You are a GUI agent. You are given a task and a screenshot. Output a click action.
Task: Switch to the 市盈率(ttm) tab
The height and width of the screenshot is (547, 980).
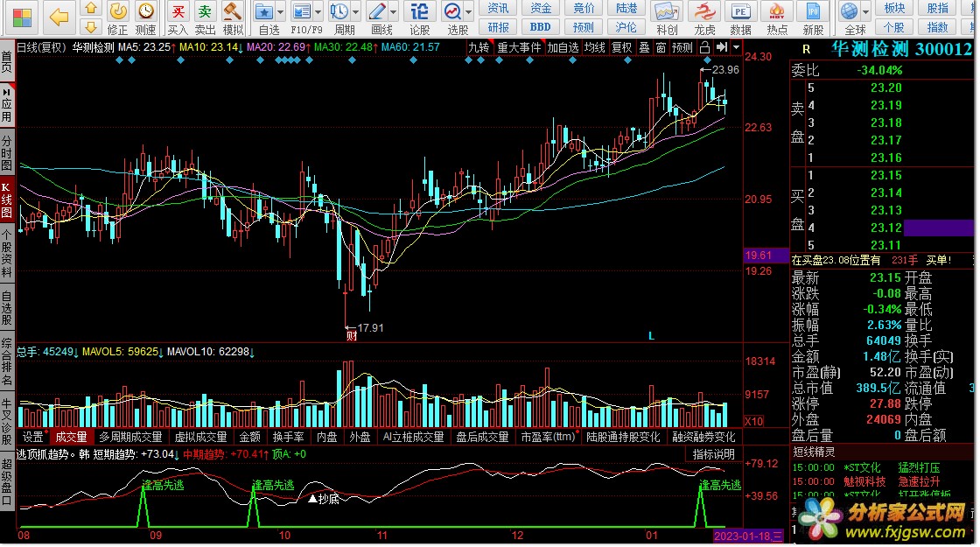[548, 437]
